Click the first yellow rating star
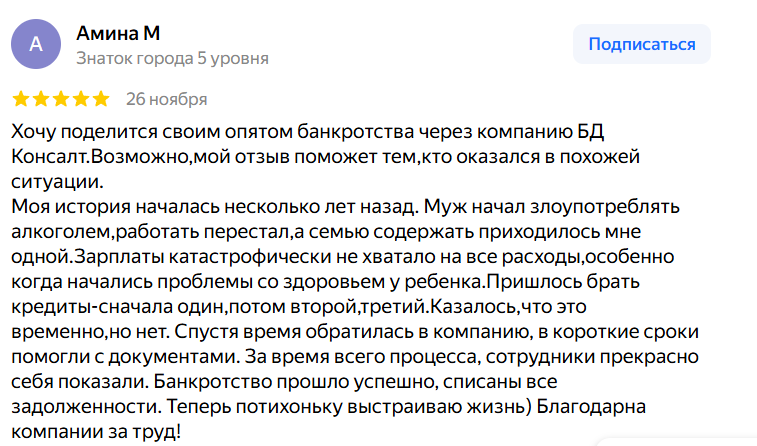 pyautogui.click(x=20, y=99)
